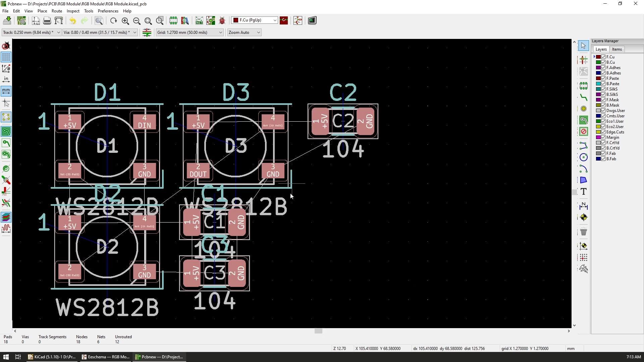The image size is (644, 362).
Task: Activate the Measure tool
Action: point(583,268)
